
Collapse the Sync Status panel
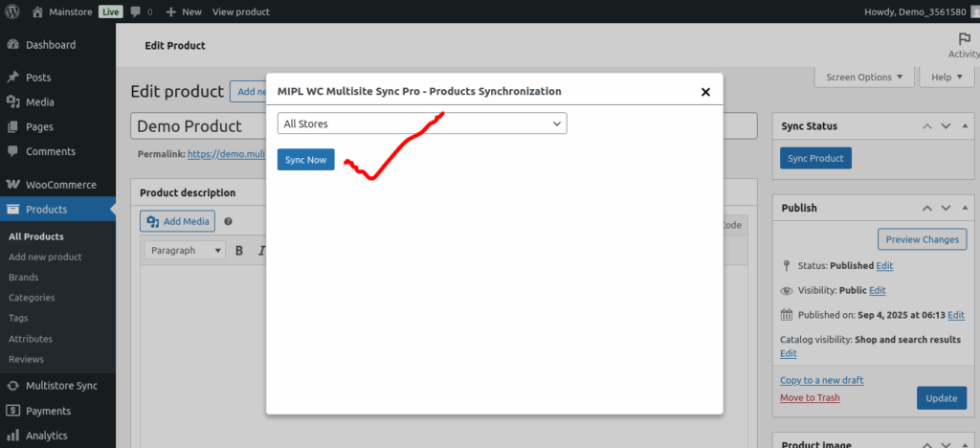coord(963,126)
